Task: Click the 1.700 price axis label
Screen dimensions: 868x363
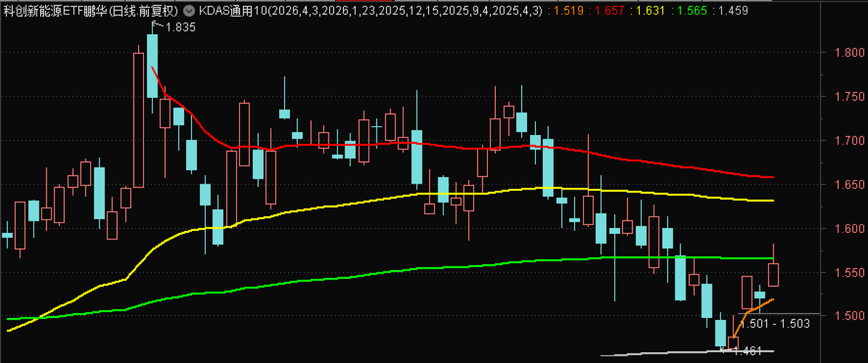Action: [848, 140]
